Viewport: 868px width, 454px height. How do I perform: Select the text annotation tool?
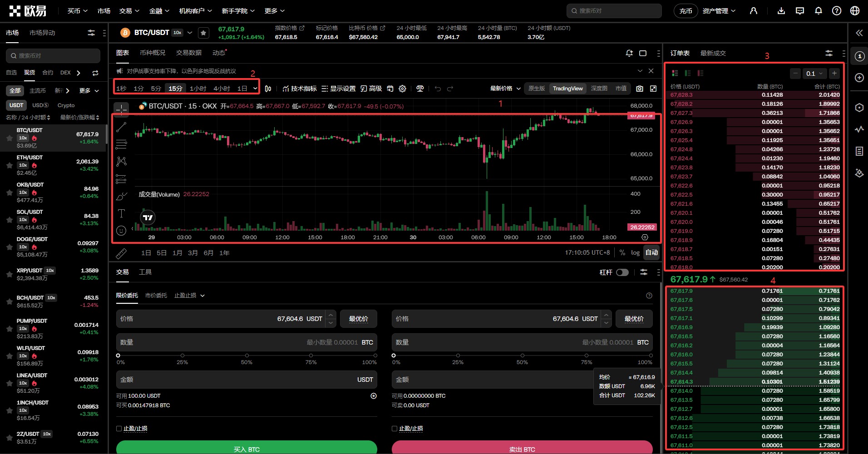121,213
